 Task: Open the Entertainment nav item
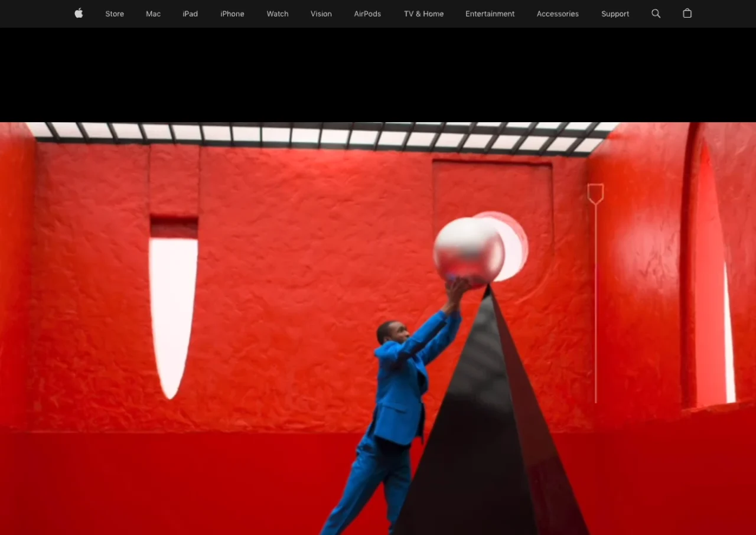point(490,14)
